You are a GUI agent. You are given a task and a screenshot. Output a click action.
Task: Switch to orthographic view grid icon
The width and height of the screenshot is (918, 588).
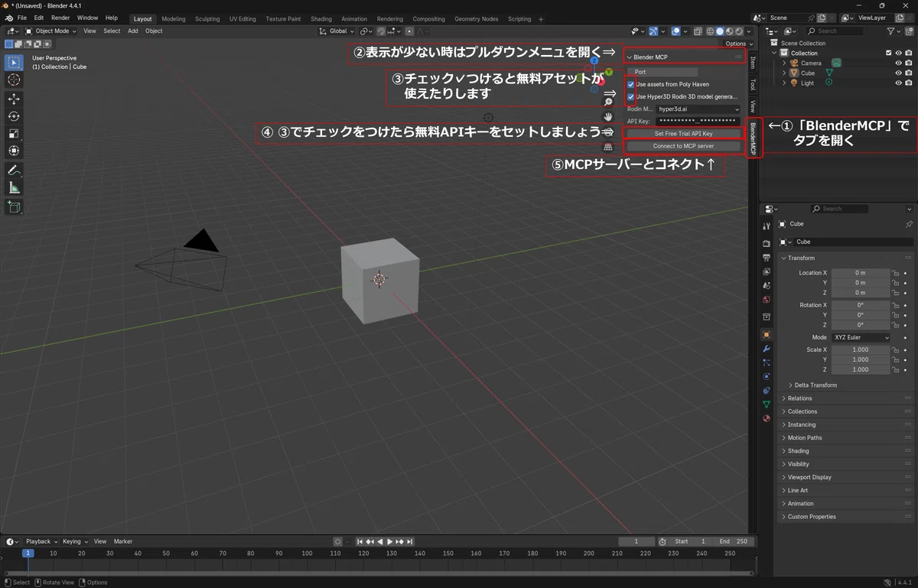[x=608, y=146]
